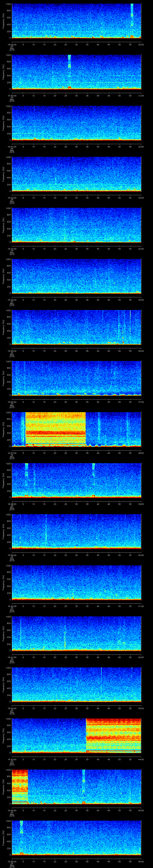Viewport: 153px width, 868px height.
Task: Select the broadband noise block in the 16:43:00 spectrogram
Action: (x=114, y=736)
